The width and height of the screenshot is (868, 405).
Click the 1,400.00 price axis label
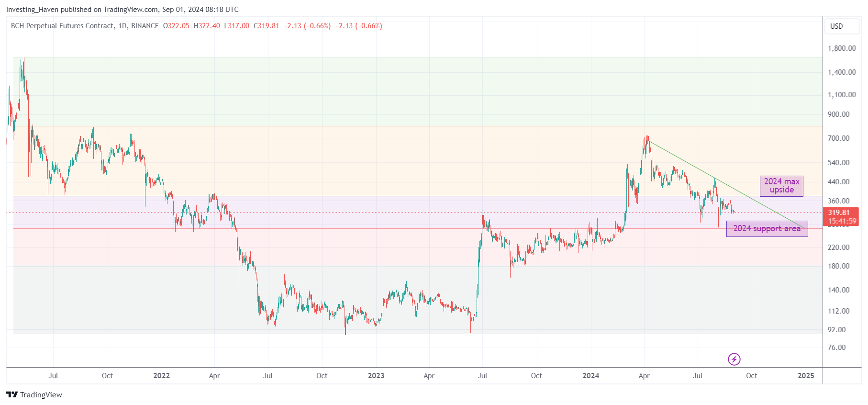(x=842, y=72)
